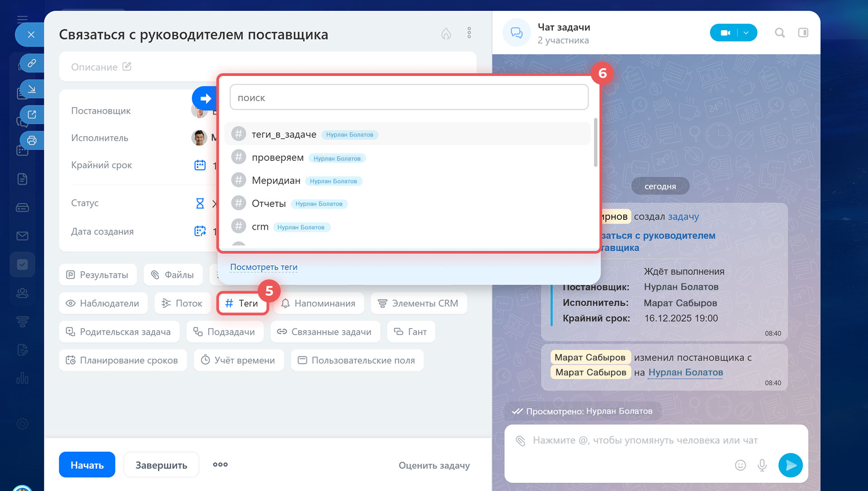Search in task chat with magnifier icon
Image resolution: width=868 pixels, height=491 pixels.
[779, 33]
